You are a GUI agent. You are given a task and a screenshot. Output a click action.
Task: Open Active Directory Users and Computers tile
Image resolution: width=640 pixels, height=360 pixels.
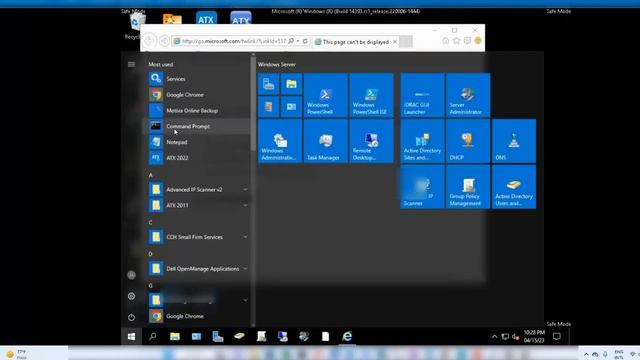[514, 187]
